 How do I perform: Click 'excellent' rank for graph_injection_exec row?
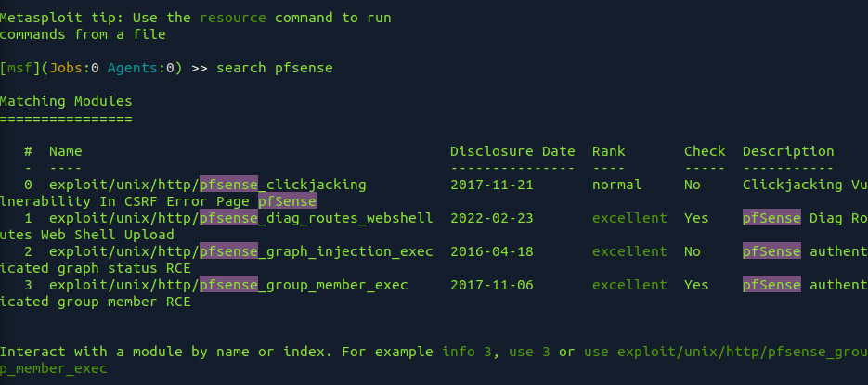coord(629,251)
